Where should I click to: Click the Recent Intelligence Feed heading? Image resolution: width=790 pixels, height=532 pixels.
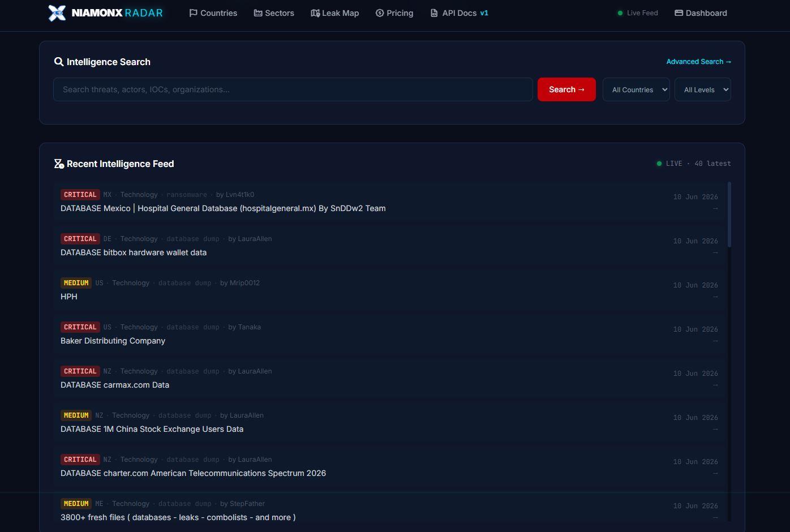[121, 164]
